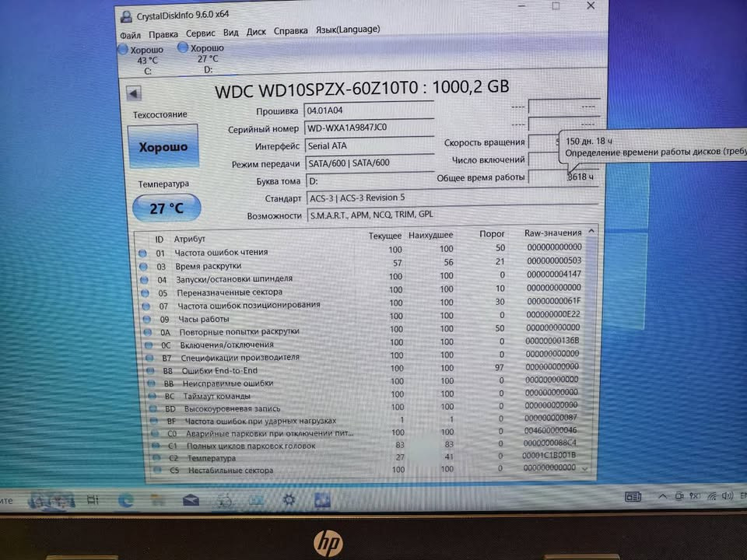The image size is (747, 560).
Task: Click the 27 °C temperature button
Action: 166,208
